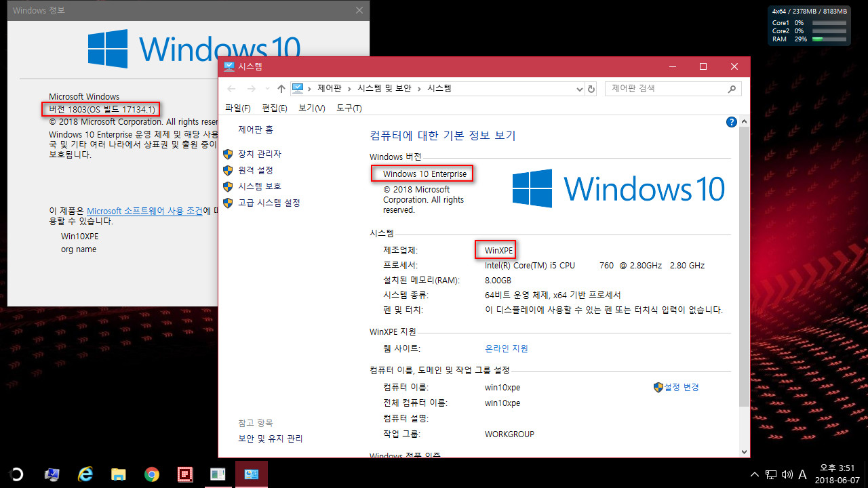Viewport: 868px width, 488px height.
Task: Open the 도구(T) menu
Action: [349, 108]
